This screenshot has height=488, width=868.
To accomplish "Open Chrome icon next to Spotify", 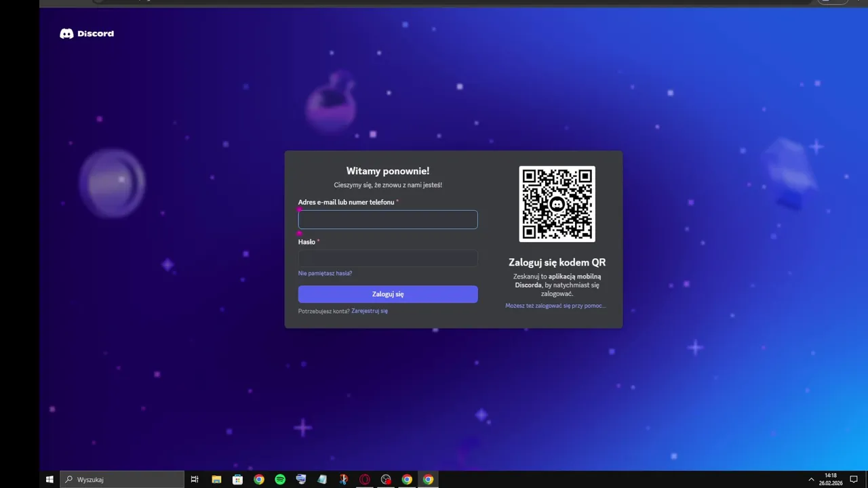I will coord(259,479).
